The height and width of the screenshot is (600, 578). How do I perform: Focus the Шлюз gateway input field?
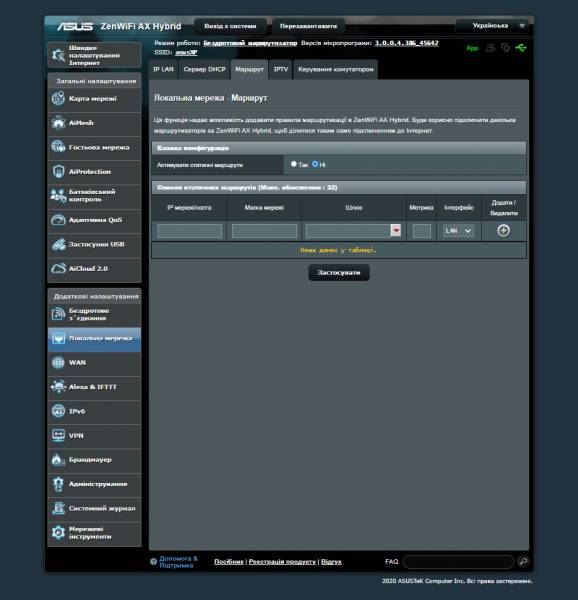(x=348, y=231)
